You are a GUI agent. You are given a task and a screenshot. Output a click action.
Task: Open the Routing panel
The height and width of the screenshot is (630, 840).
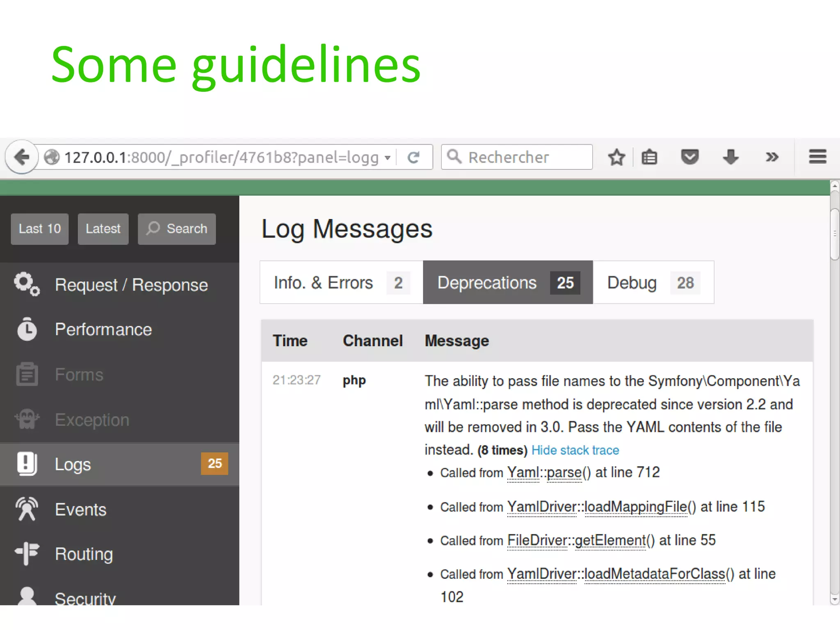coord(119,554)
